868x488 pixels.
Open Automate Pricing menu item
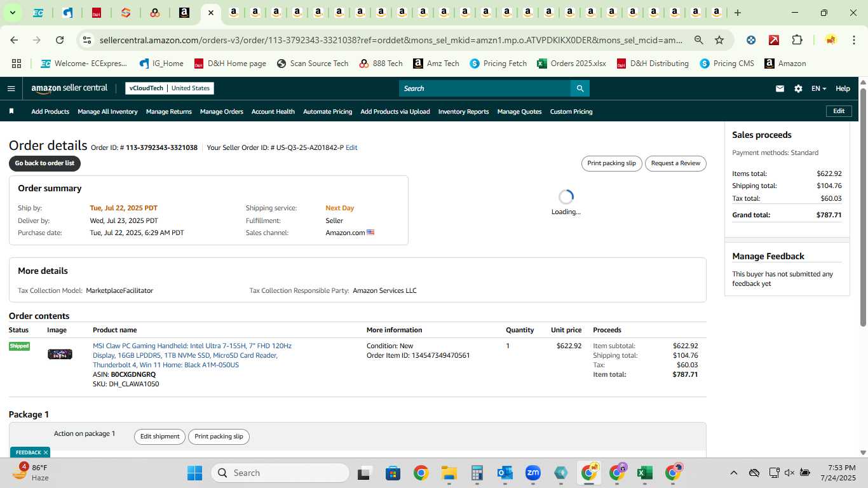coord(327,111)
